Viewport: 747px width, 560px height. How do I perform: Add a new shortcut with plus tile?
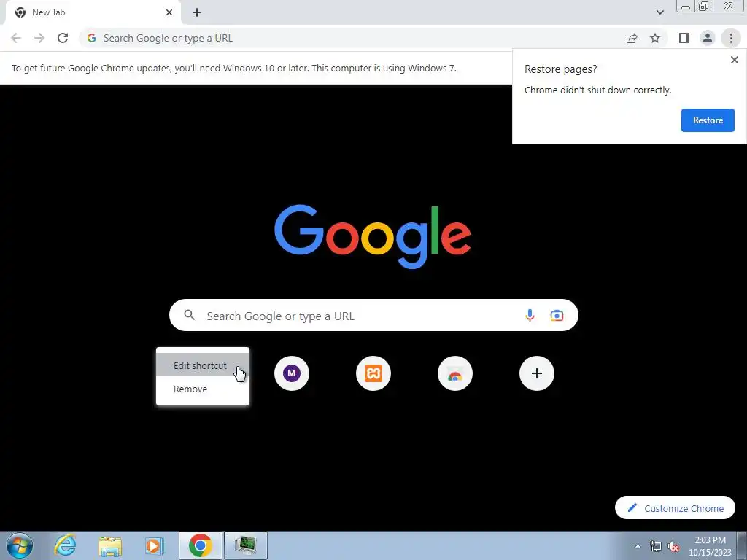[x=537, y=373]
